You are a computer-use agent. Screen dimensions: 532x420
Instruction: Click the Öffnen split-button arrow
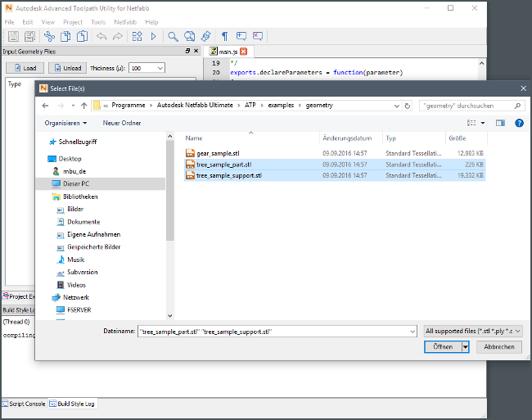point(466,347)
